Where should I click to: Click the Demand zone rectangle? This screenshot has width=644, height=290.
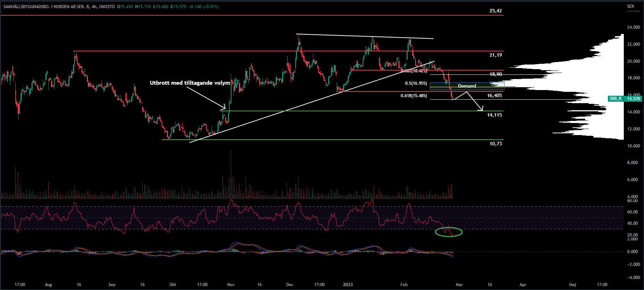(467, 86)
